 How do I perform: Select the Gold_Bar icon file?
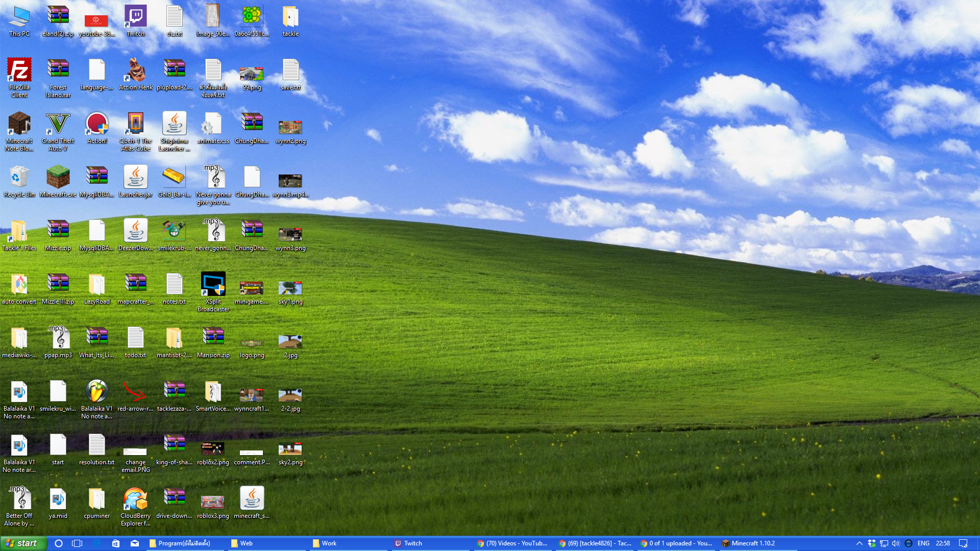(x=175, y=182)
